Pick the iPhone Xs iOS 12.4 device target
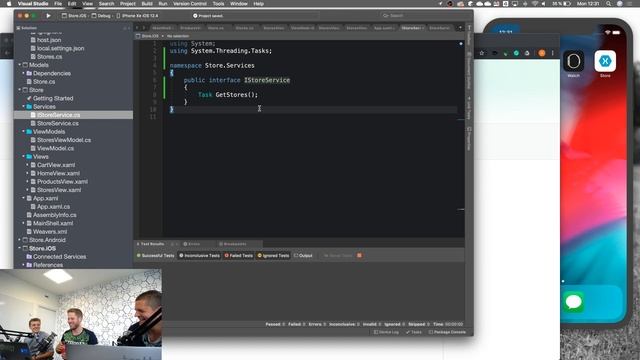 tap(138, 16)
